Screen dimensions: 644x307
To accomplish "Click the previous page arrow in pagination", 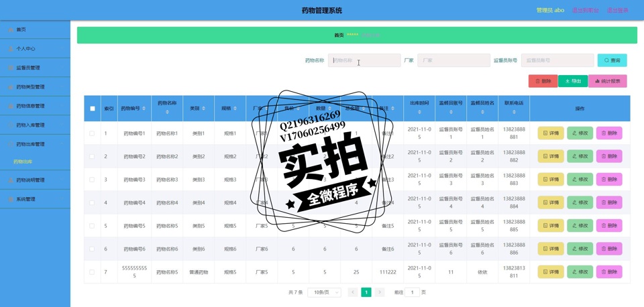I will coord(353,292).
